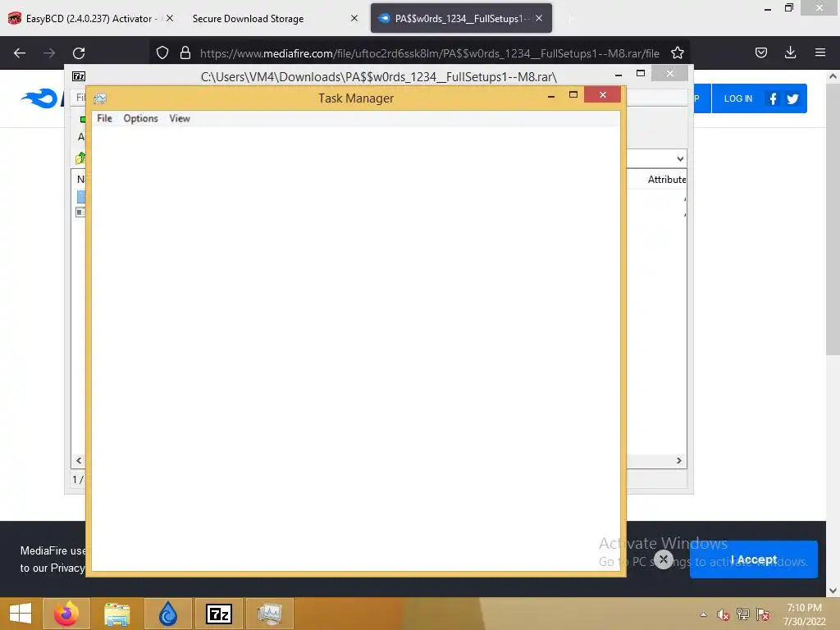Click the Task Manager title bar icon

pyautogui.click(x=100, y=98)
